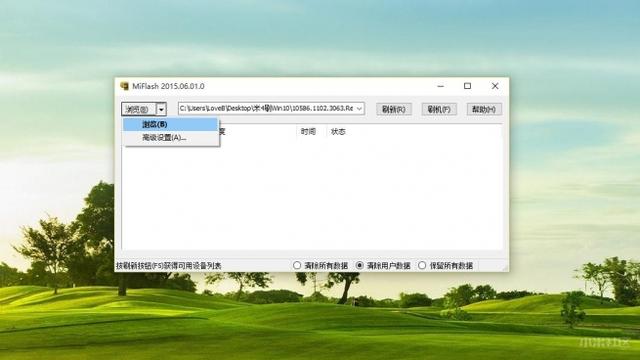The width and height of the screenshot is (640, 360).
Task: Open 高级设置(A)... menu entry
Action: click(x=171, y=138)
